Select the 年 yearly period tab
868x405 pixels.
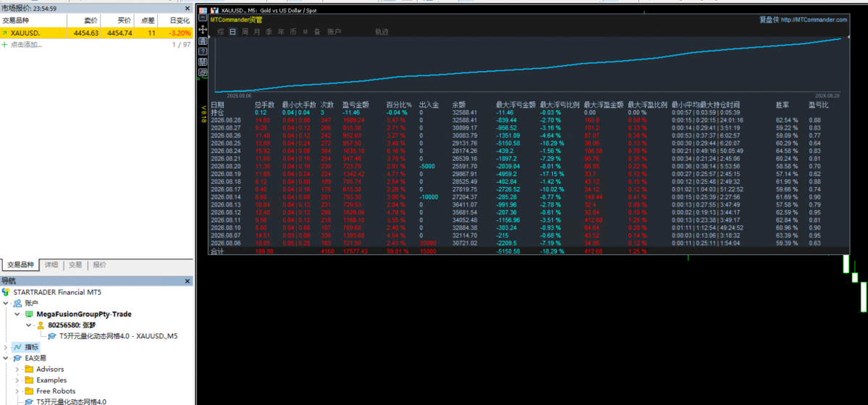[x=281, y=32]
